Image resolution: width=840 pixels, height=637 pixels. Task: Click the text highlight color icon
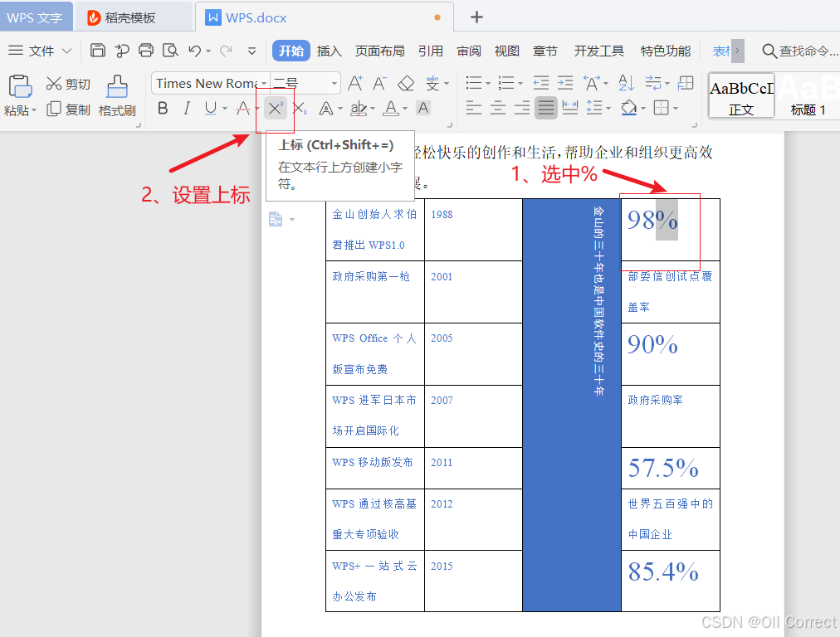pyautogui.click(x=359, y=109)
